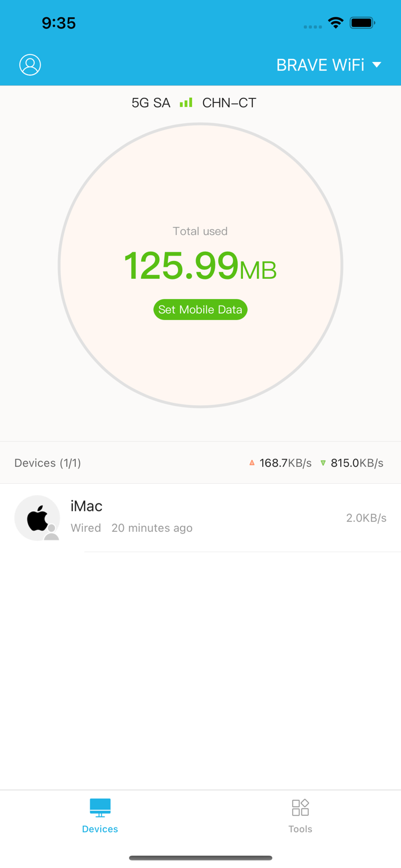Open the user profile icon
Image resolution: width=401 pixels, height=868 pixels.
click(x=30, y=65)
